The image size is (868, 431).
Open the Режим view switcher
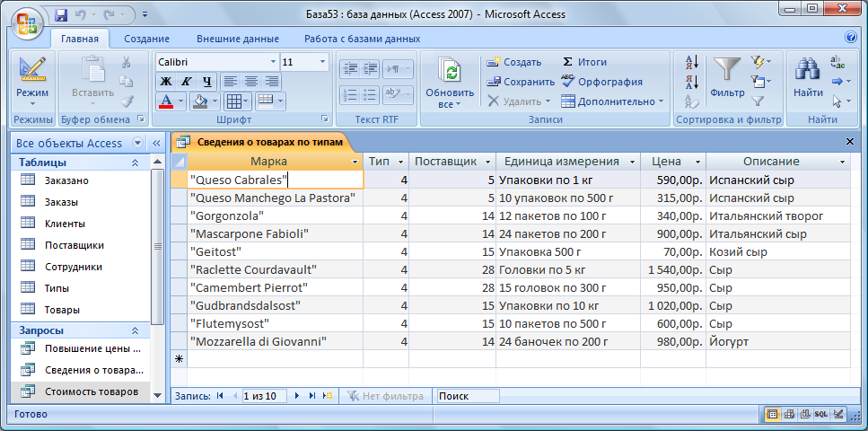[32, 83]
